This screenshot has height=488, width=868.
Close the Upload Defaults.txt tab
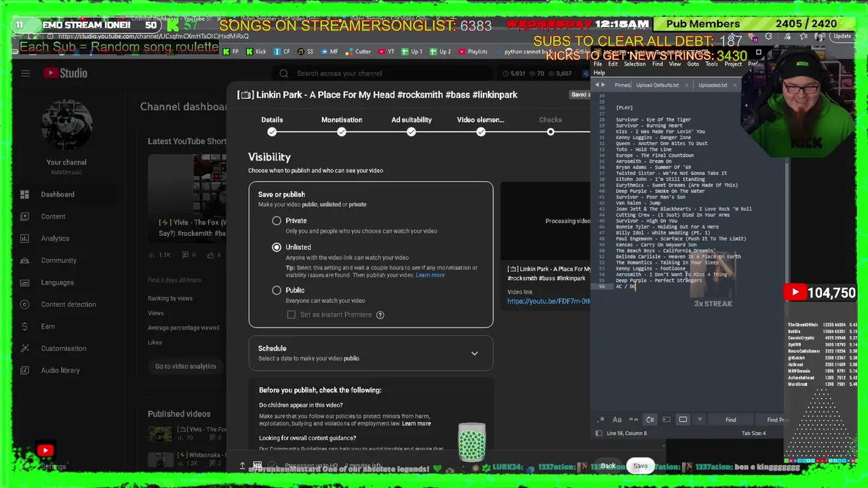[x=686, y=85]
